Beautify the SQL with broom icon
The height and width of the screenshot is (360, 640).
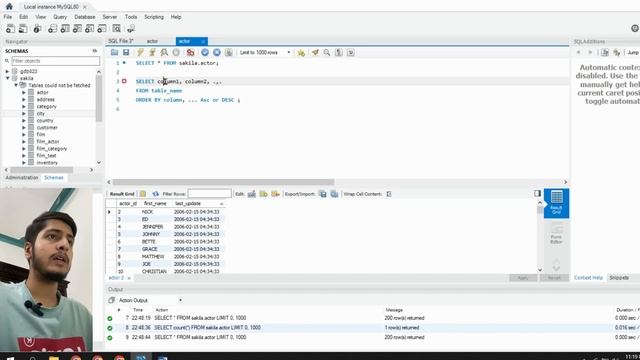(x=315, y=52)
